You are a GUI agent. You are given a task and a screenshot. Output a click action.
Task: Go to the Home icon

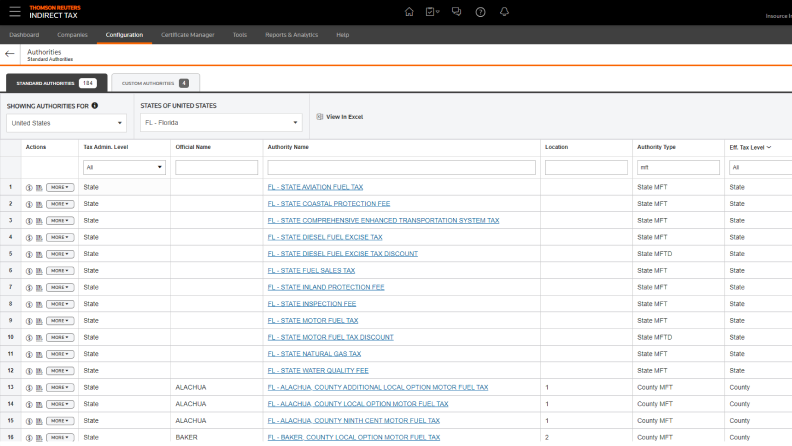tap(409, 12)
